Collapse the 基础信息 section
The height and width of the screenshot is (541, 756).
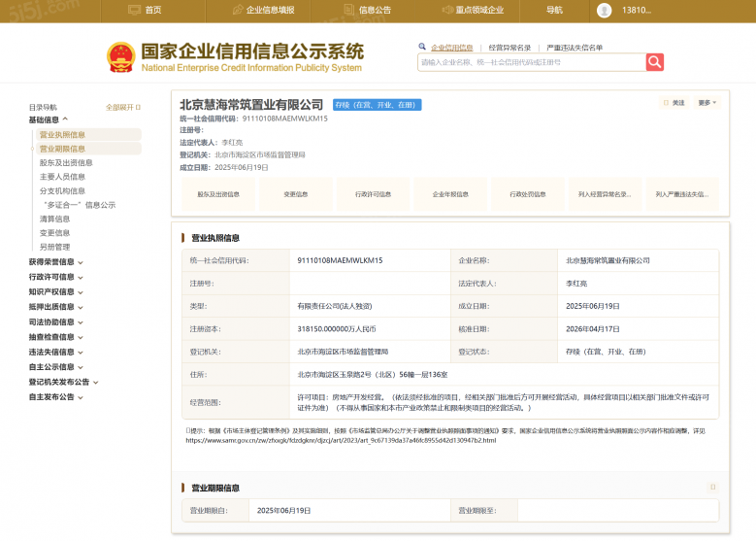[49, 119]
